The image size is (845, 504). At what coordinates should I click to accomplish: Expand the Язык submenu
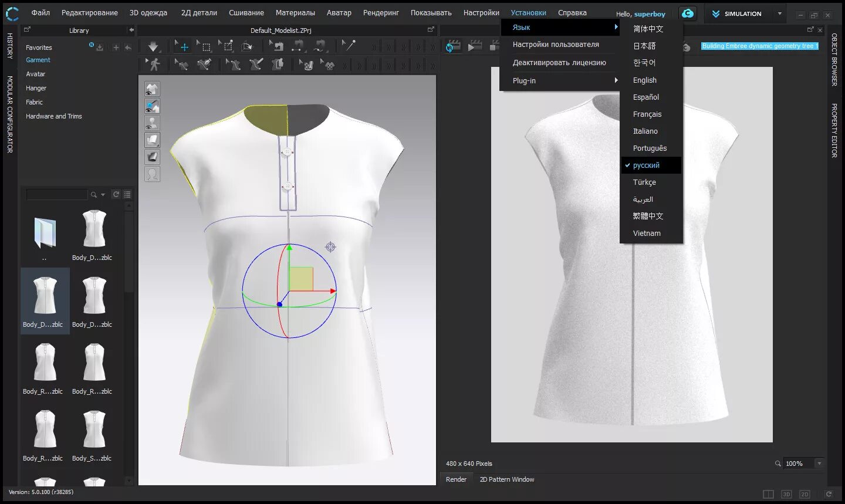tap(560, 27)
